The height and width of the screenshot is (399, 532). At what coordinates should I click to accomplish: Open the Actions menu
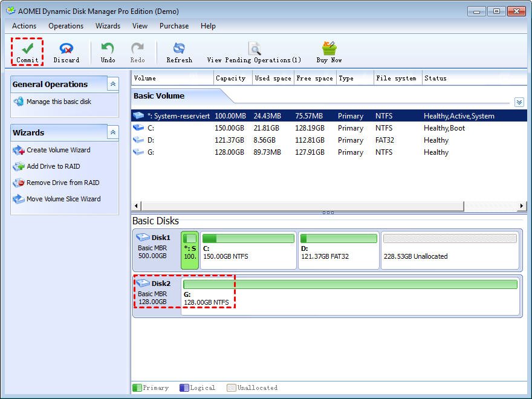coord(24,26)
